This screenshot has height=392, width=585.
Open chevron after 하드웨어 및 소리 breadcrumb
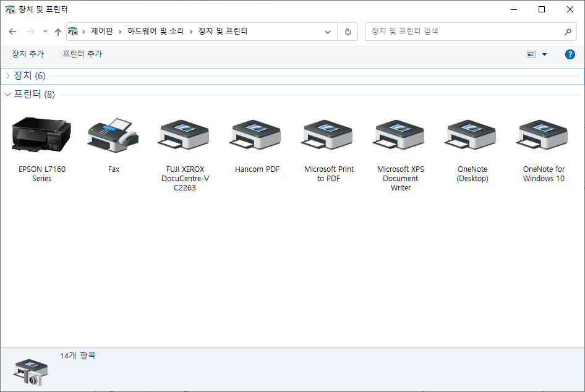click(191, 32)
